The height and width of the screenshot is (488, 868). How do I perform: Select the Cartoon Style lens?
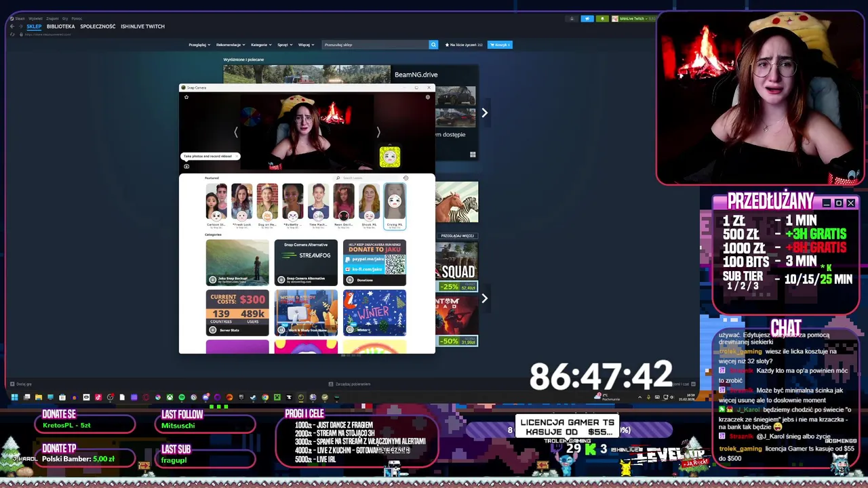coord(216,206)
